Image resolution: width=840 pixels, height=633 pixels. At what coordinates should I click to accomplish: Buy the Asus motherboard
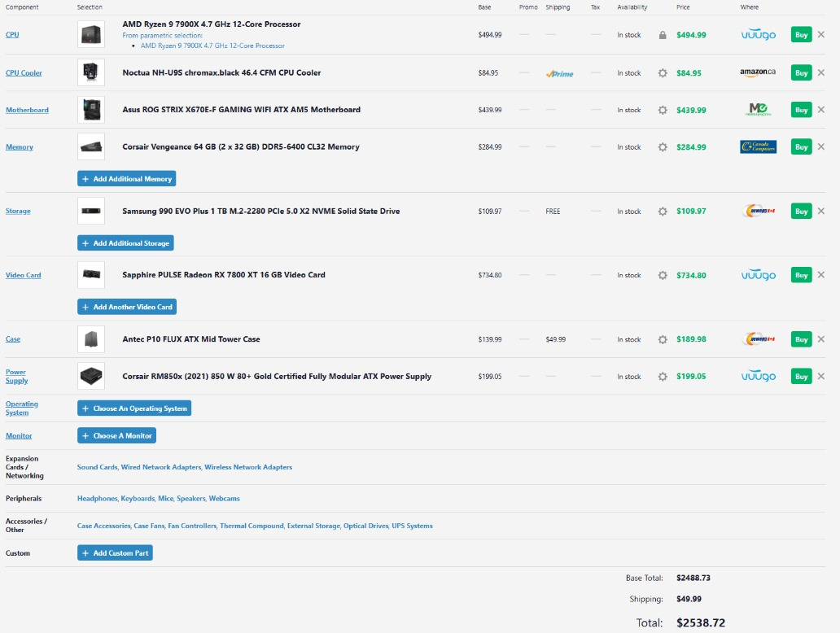tap(801, 110)
